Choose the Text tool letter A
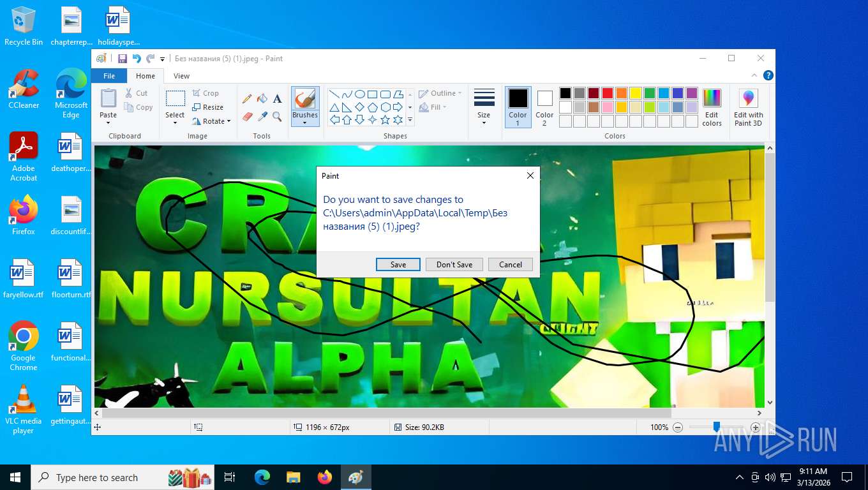Image resolution: width=868 pixels, height=490 pixels. pos(277,98)
